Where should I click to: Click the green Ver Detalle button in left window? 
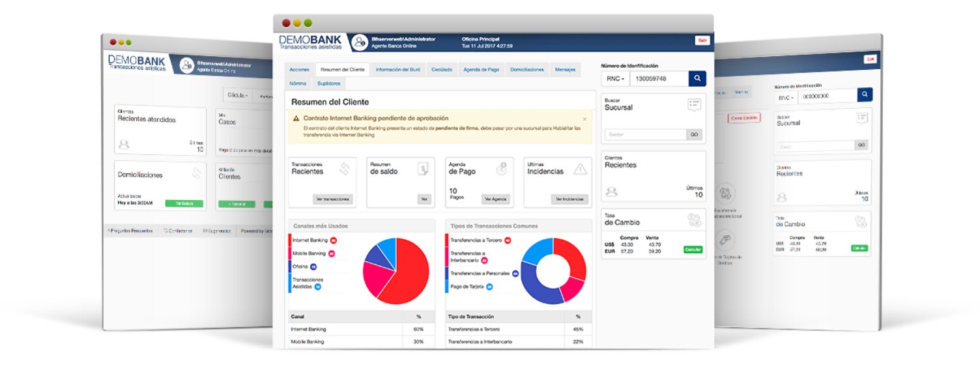[184, 203]
